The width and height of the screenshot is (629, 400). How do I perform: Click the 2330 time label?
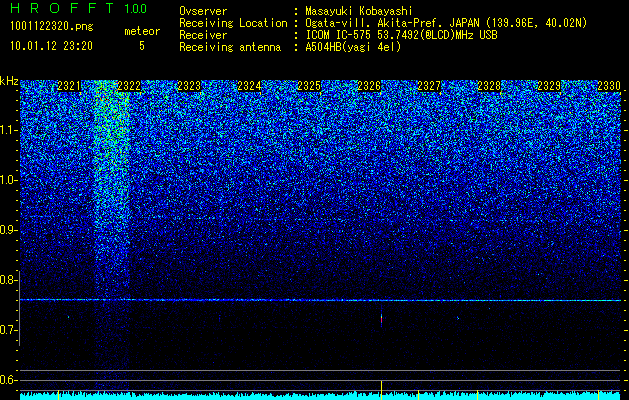(x=609, y=86)
